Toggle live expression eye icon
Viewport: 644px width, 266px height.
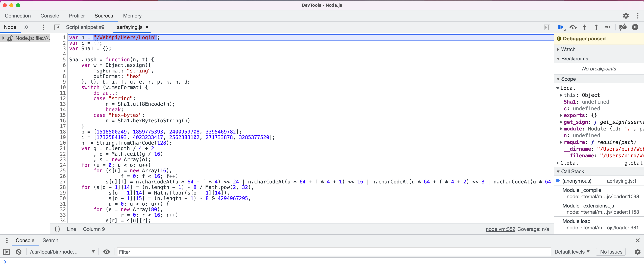[107, 252]
